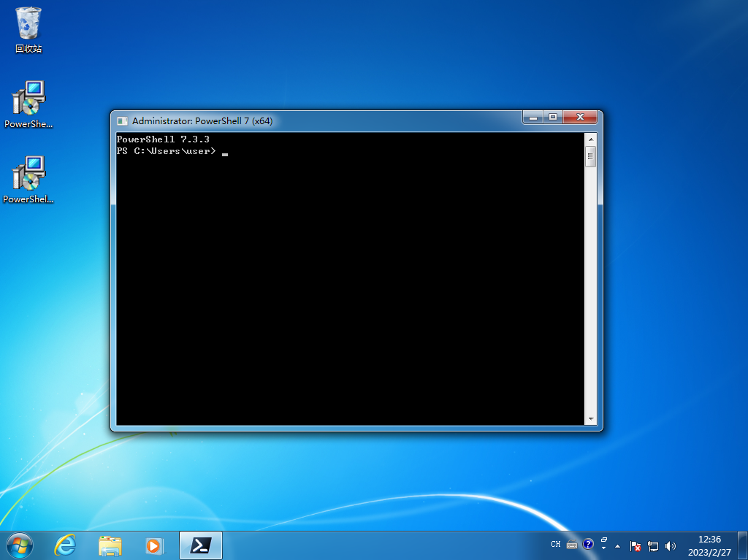Viewport: 748px width, 560px height.
Task: Open the Windows Start menu orb
Action: [x=20, y=545]
